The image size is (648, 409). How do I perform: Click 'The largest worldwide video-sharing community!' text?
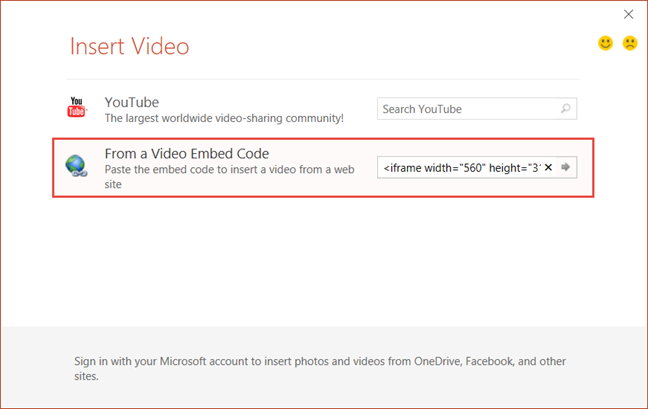[224, 118]
